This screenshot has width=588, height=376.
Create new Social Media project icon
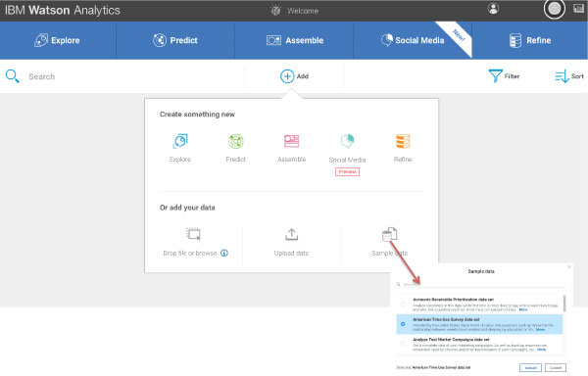pyautogui.click(x=347, y=141)
